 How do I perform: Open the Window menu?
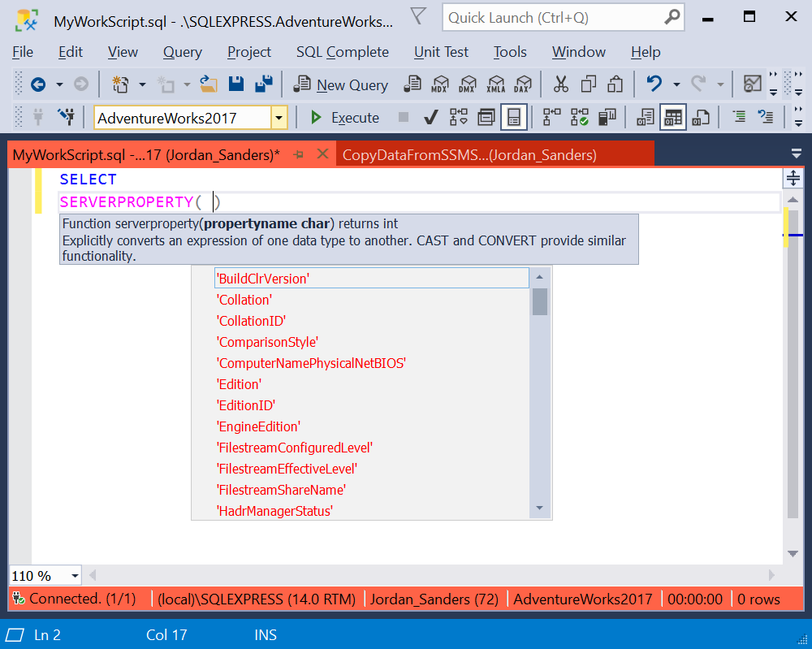coord(578,52)
